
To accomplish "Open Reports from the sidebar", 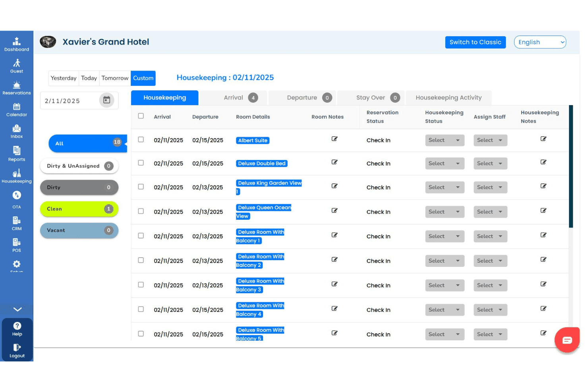I will click(17, 151).
